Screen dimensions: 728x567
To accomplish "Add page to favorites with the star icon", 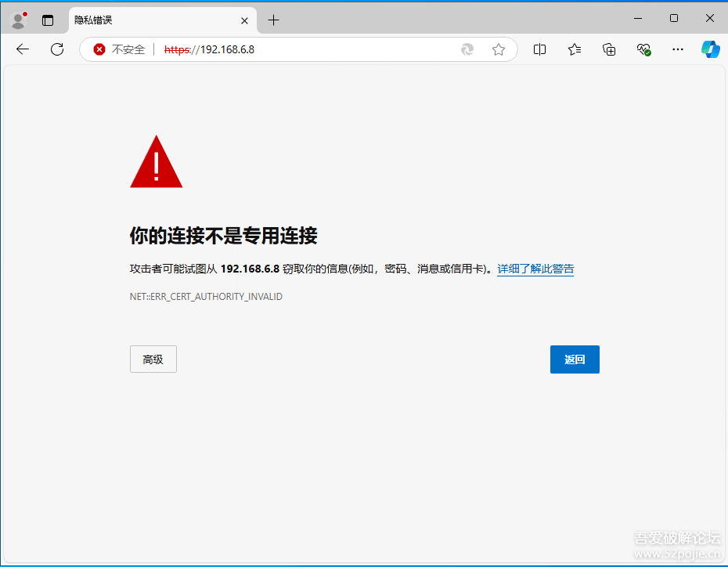I will pos(499,49).
